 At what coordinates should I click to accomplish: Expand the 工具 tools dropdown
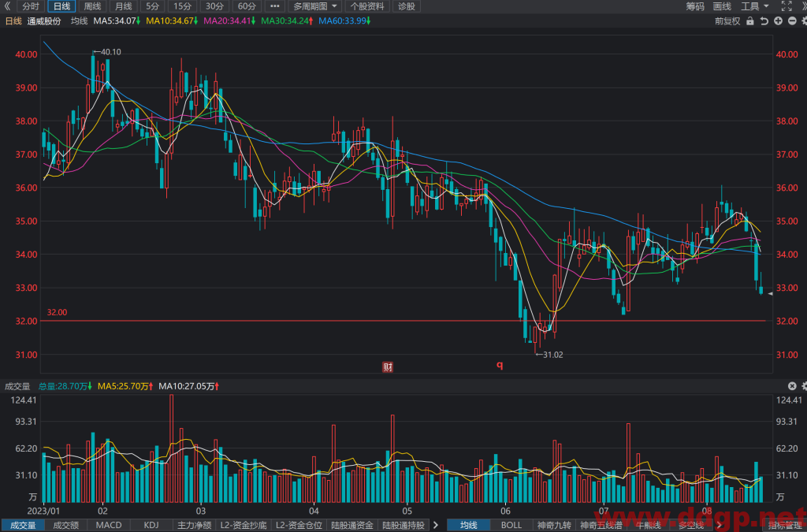coord(754,6)
